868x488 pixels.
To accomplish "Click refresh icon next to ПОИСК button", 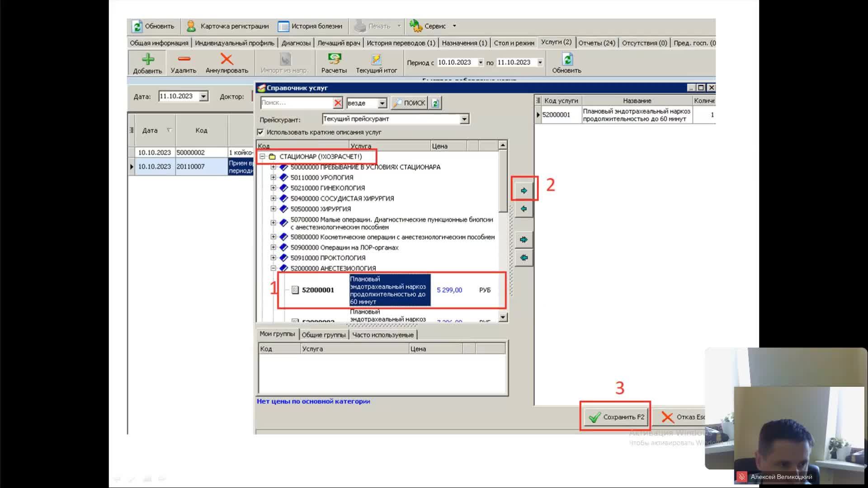I will pos(435,103).
